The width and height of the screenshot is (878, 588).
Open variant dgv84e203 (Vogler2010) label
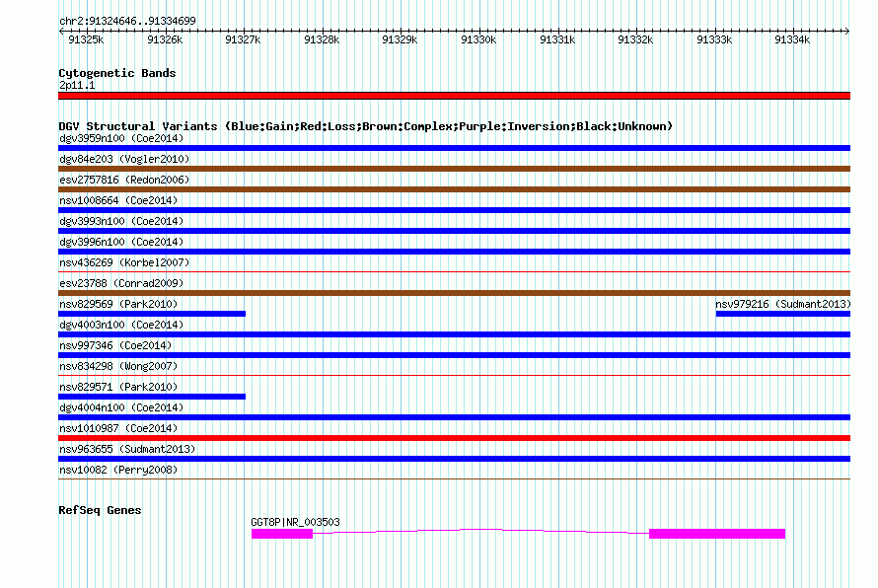(x=124, y=159)
